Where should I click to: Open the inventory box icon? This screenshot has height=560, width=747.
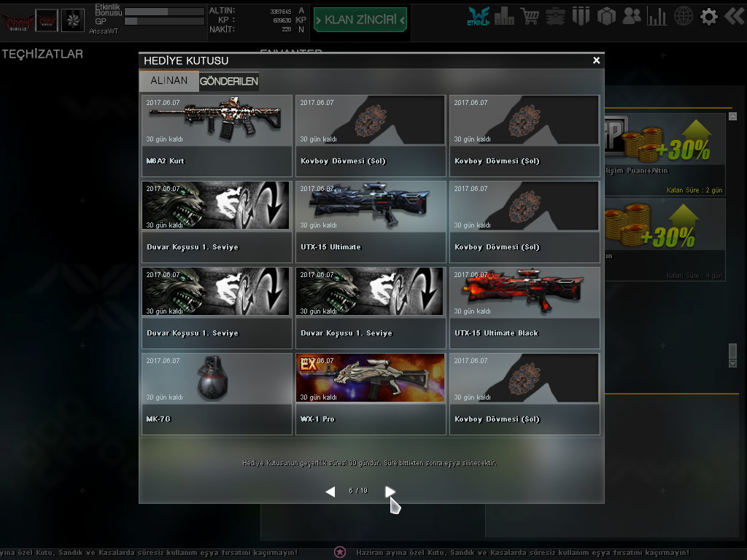(606, 17)
